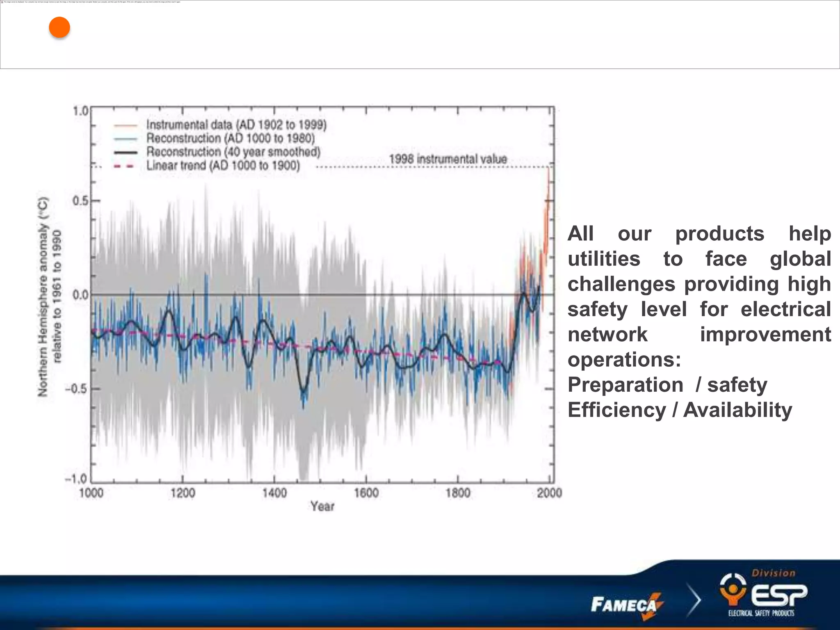Click the broken image placeholder icon
Viewport: 840px width, 630px height.
click(x=2, y=2)
